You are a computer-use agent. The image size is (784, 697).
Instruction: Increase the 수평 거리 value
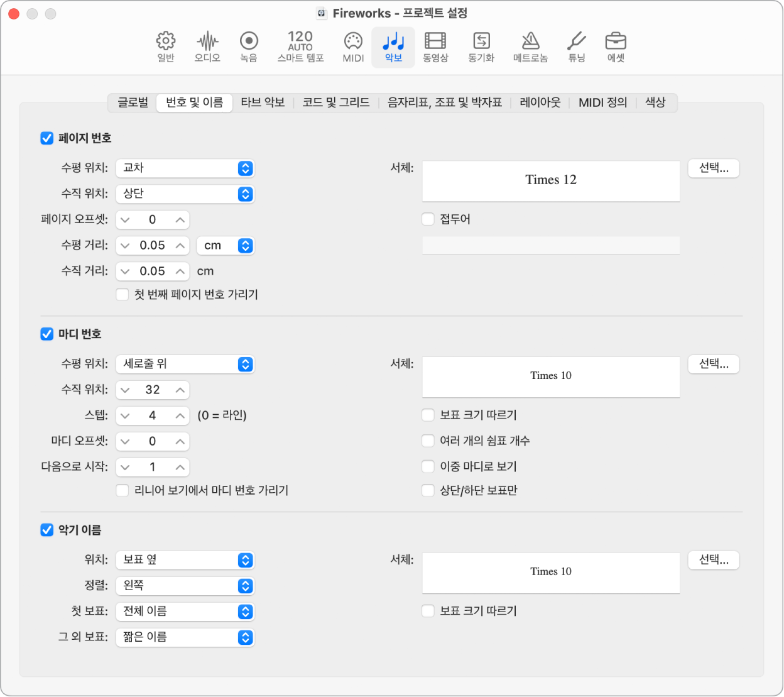(x=180, y=246)
